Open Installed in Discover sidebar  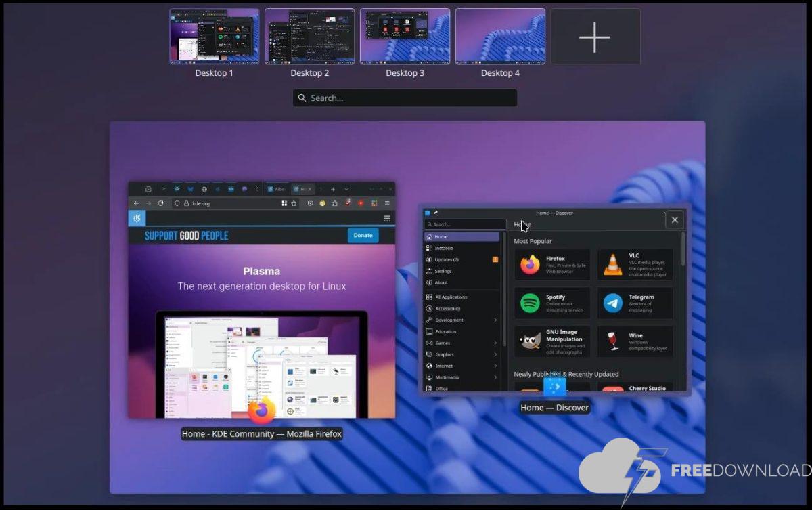pyautogui.click(x=444, y=249)
